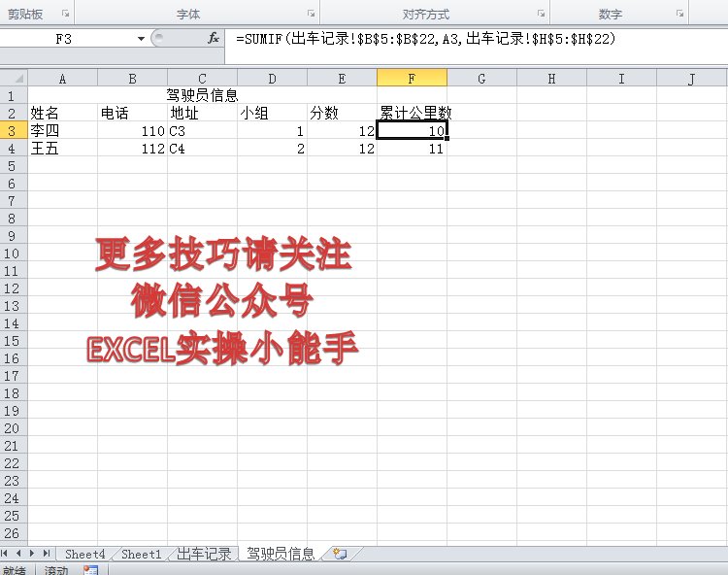
Task: Click the 分数 header cell
Action: pyautogui.click(x=343, y=113)
